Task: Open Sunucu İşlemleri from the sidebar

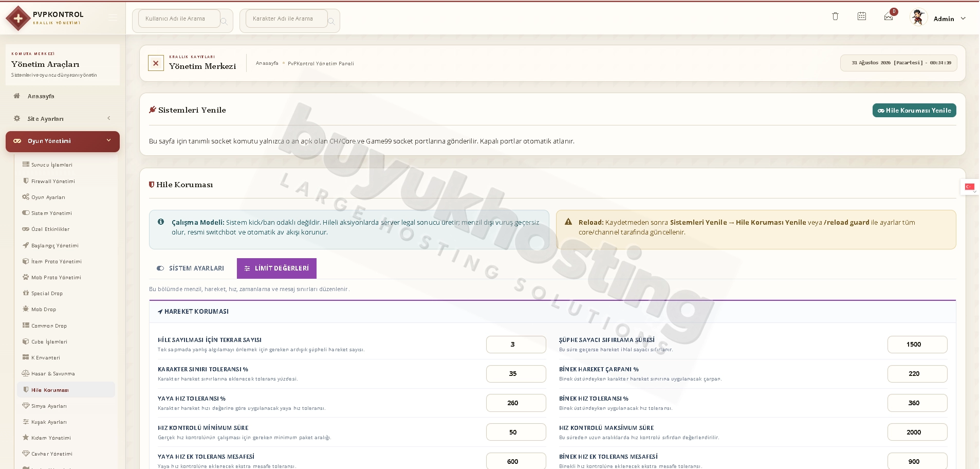Action: tap(66, 165)
